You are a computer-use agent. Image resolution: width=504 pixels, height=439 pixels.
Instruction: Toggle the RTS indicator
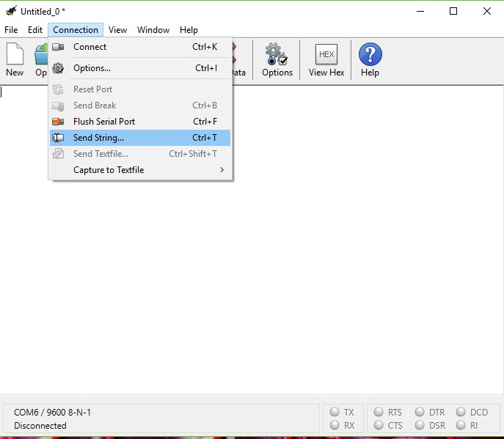click(x=379, y=413)
